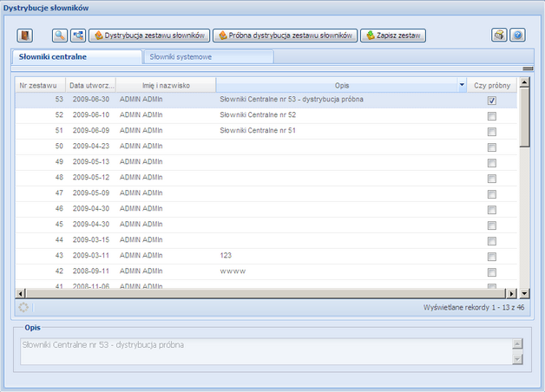
Task: Click inside the Opis description text field
Action: point(260,350)
